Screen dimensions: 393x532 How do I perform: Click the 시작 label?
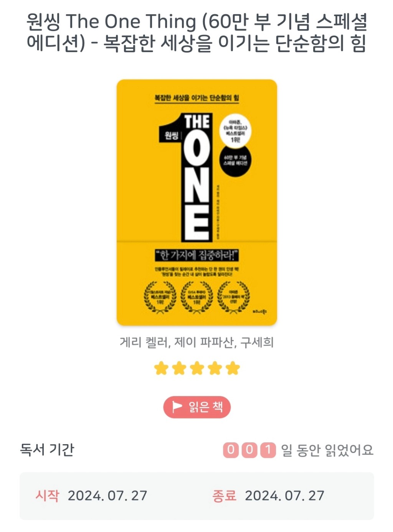tap(47, 496)
